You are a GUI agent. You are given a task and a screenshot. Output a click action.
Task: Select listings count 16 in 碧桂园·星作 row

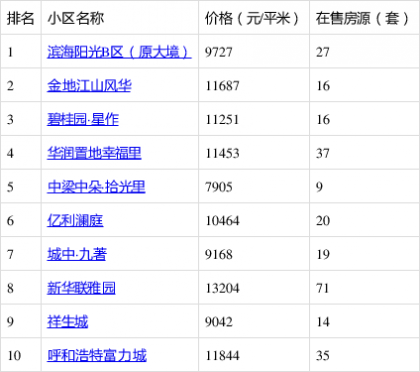coord(323,120)
